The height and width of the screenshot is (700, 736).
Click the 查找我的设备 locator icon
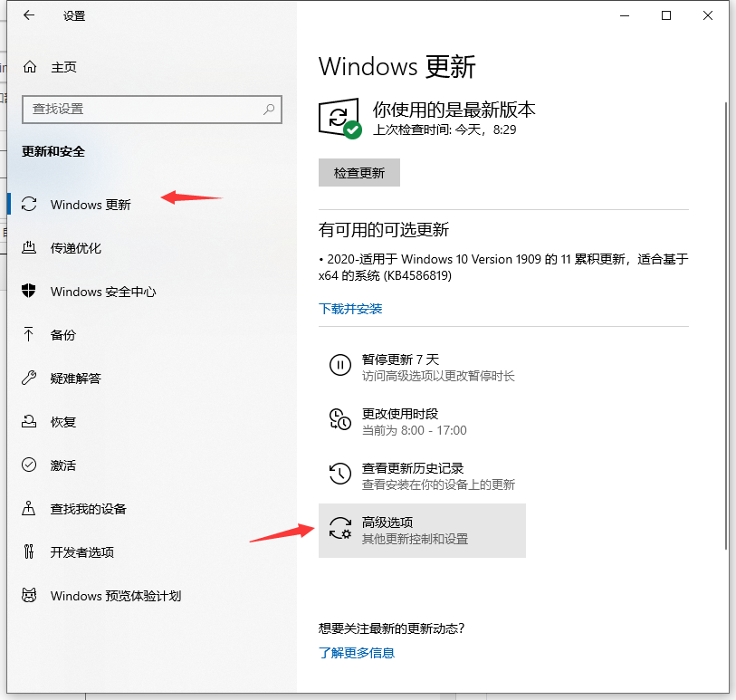tap(29, 508)
